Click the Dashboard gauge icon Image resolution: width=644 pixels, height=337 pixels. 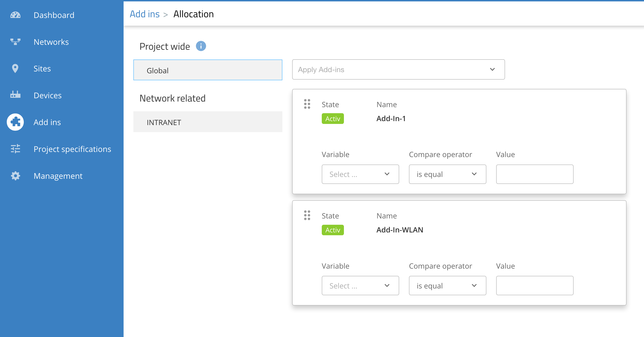tap(15, 15)
